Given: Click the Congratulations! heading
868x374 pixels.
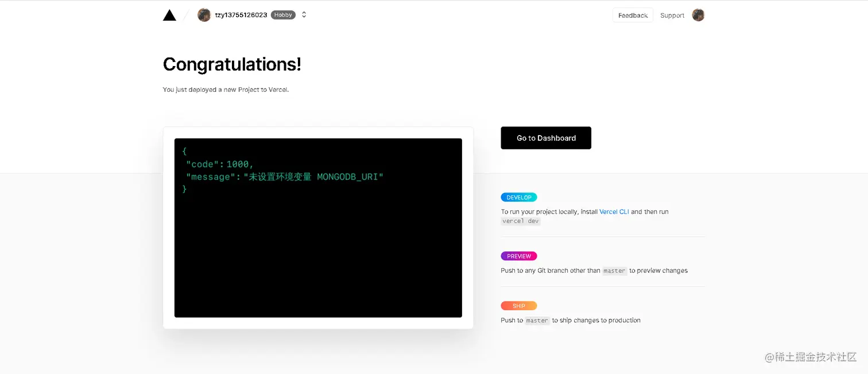Looking at the screenshot, I should 232,64.
